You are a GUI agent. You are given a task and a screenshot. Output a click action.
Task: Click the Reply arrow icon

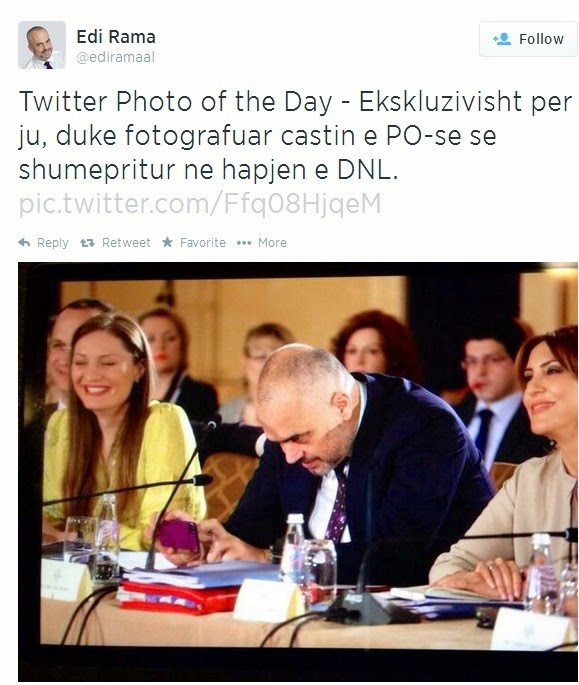[24, 242]
